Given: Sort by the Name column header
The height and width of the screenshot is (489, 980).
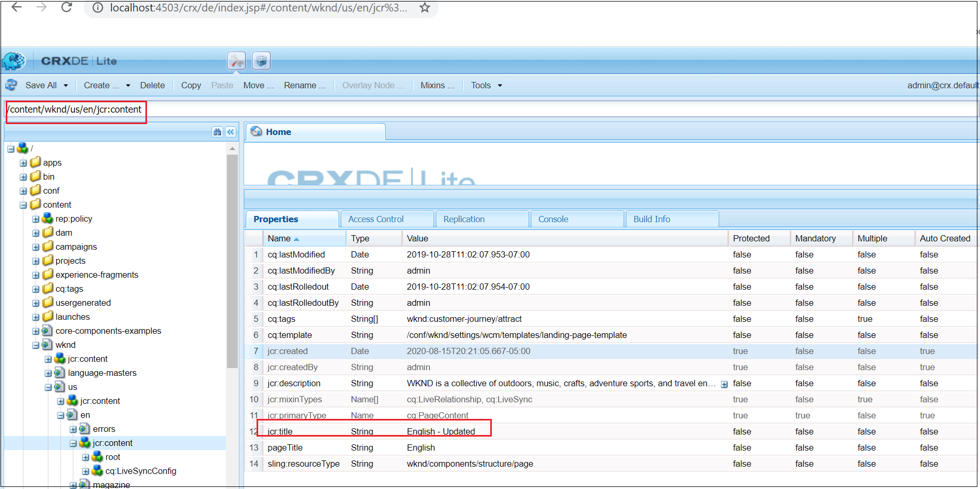Looking at the screenshot, I should click(305, 238).
